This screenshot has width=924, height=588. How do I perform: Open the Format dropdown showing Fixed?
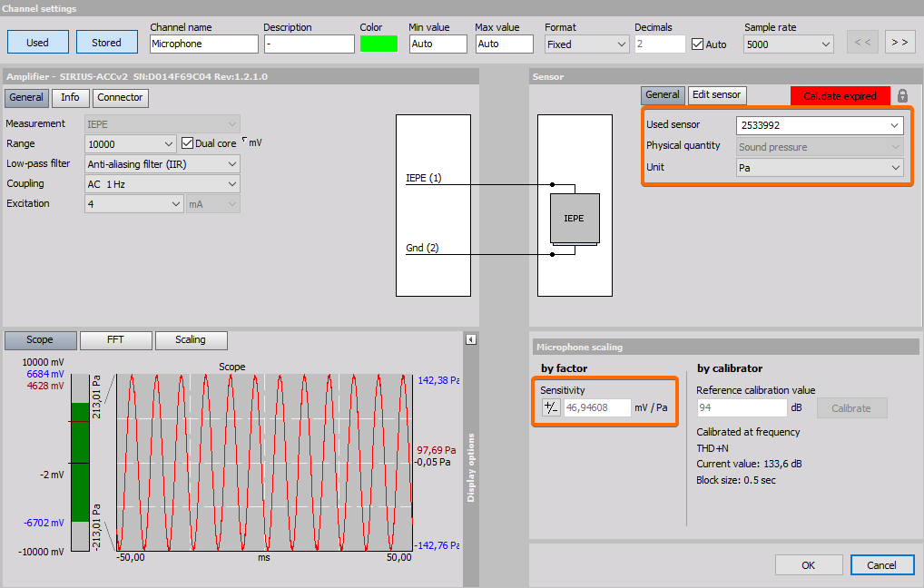(x=586, y=44)
